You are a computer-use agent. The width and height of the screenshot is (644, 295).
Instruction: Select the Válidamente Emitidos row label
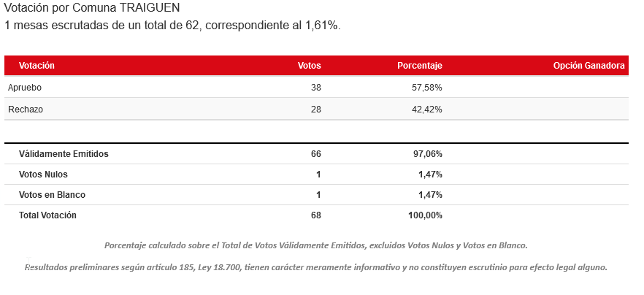click(x=64, y=154)
